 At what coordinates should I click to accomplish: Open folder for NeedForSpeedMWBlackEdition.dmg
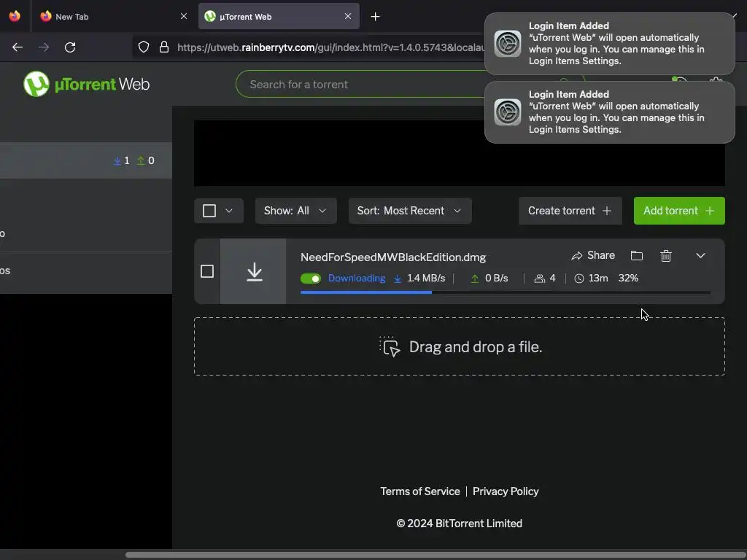[x=636, y=256]
